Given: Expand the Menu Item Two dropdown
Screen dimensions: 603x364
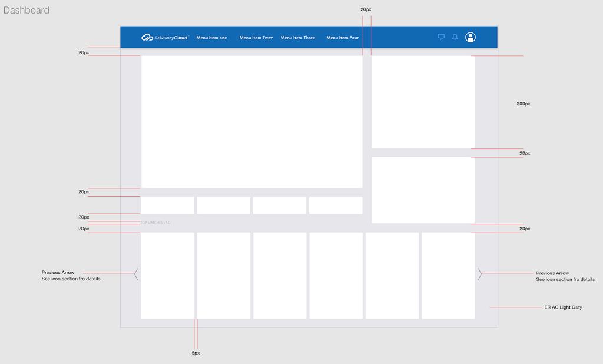Looking at the screenshot, I should click(x=254, y=37).
